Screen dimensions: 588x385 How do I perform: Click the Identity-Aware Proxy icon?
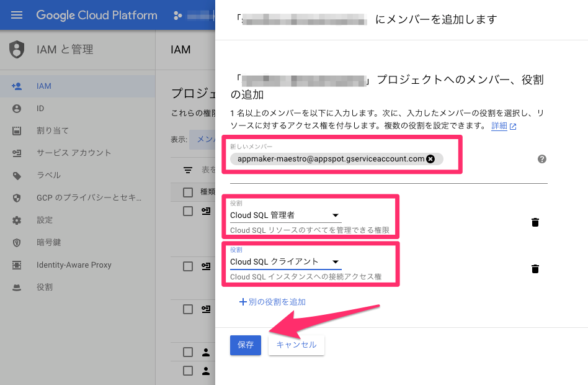(17, 265)
